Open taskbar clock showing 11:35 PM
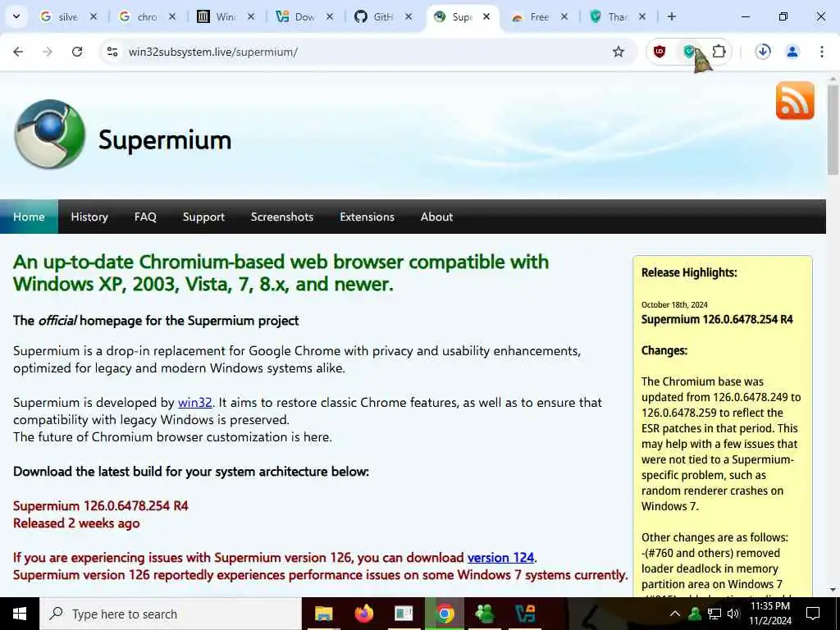Viewport: 840px width, 630px height. pos(770,614)
